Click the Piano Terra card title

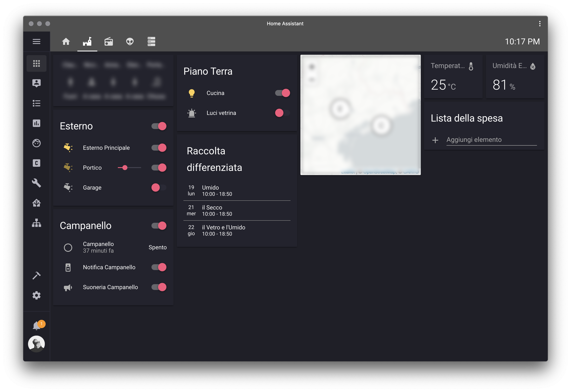(208, 72)
